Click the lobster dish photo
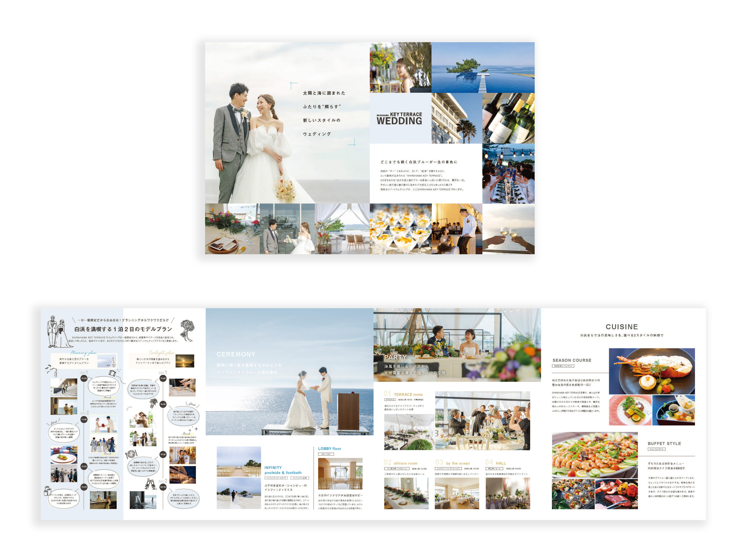This screenshot has height=560, width=749. click(652, 371)
